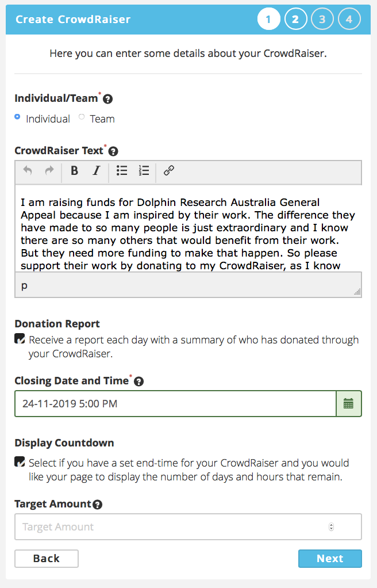Show help for Individual/Team field

tap(107, 99)
